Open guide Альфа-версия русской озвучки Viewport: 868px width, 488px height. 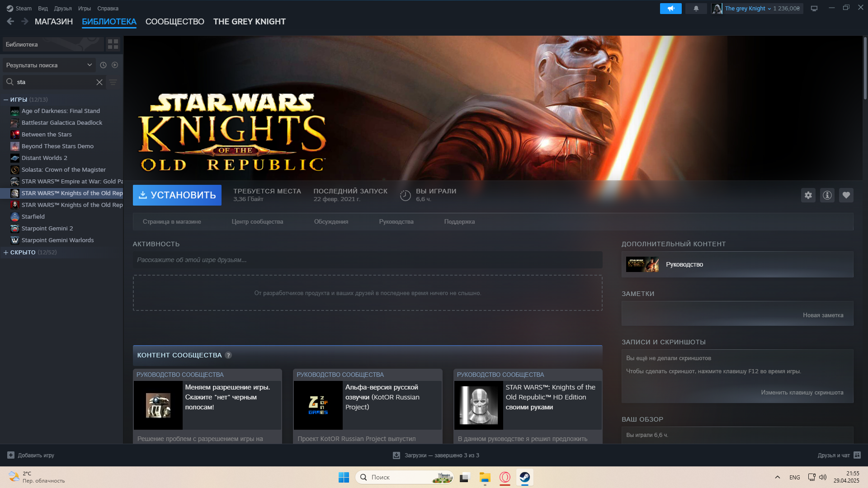click(x=368, y=405)
